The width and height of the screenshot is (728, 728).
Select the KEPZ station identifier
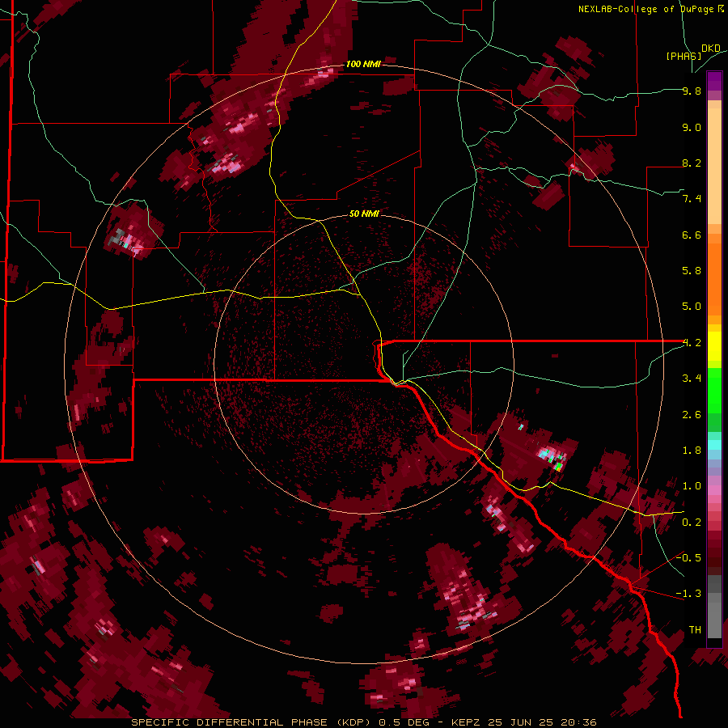[x=467, y=722]
